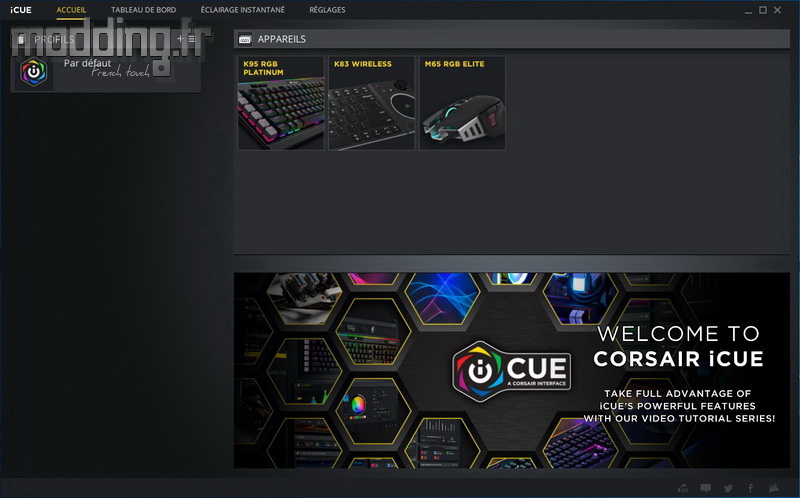Image resolution: width=800 pixels, height=498 pixels.
Task: Open the ACCUEIL tab
Action: tap(71, 10)
